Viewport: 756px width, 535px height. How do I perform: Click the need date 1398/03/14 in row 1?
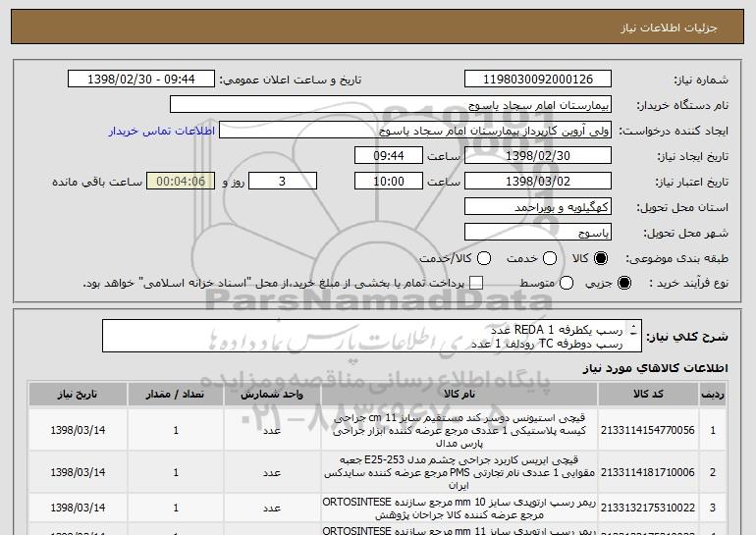[x=78, y=430]
